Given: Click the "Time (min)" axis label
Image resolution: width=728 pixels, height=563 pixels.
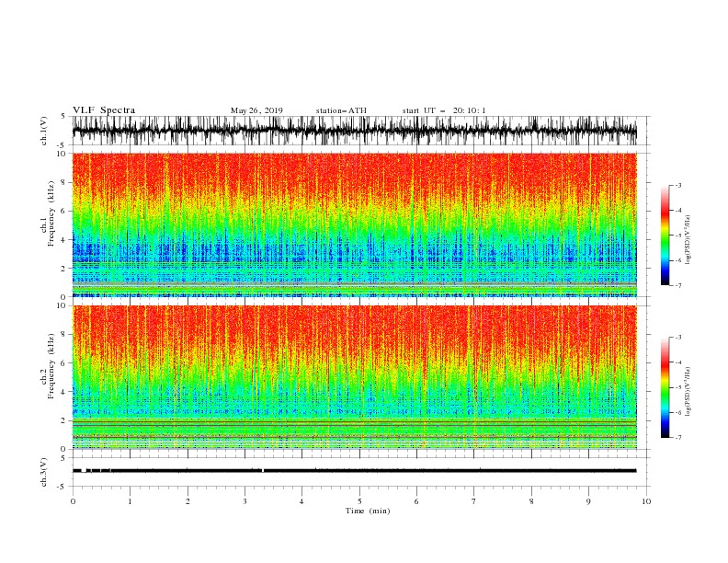Looking at the screenshot, I should click(x=368, y=511).
